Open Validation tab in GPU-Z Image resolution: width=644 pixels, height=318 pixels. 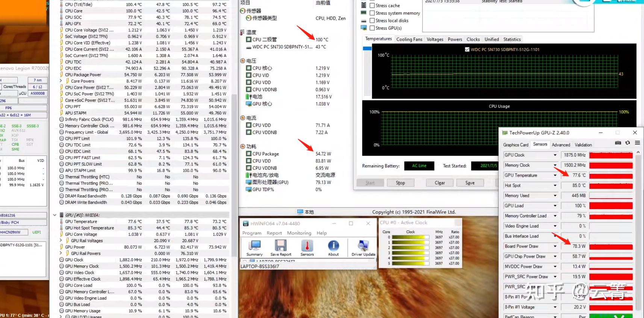[x=583, y=145]
